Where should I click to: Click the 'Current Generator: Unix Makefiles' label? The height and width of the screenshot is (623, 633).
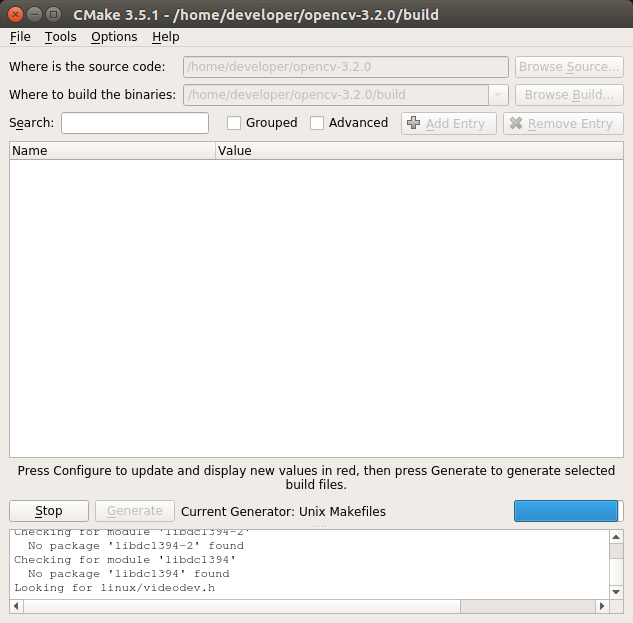coord(283,511)
